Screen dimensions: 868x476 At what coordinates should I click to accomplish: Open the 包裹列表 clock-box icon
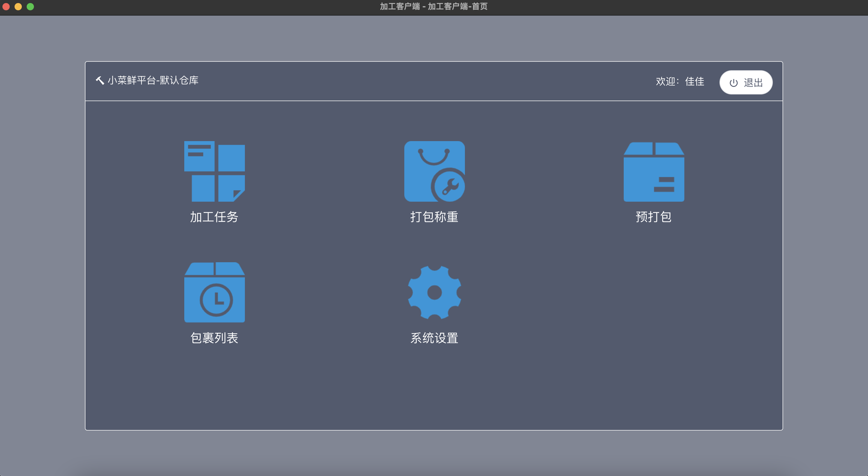tap(214, 292)
